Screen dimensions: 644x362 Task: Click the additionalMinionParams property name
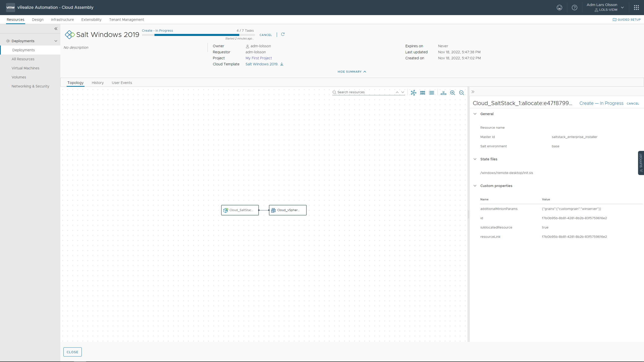click(499, 209)
